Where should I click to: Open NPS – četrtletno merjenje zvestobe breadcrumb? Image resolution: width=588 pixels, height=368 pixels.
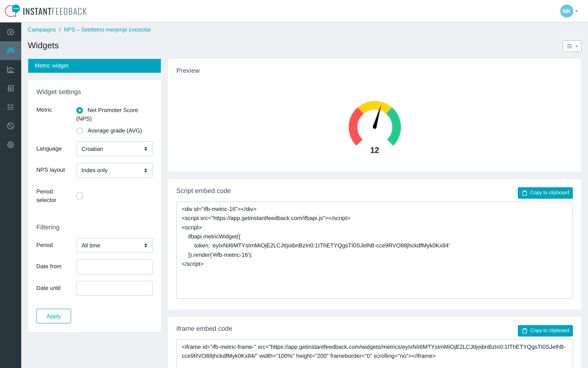click(x=107, y=30)
